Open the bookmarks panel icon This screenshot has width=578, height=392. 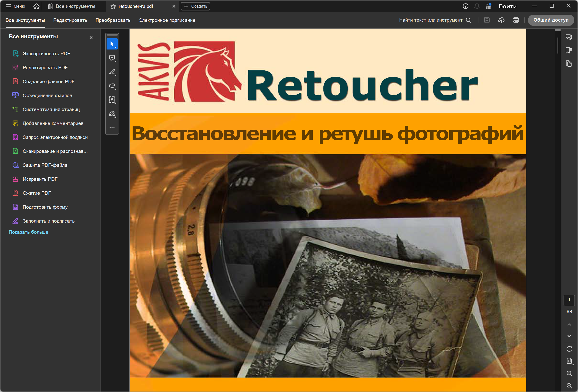point(568,50)
